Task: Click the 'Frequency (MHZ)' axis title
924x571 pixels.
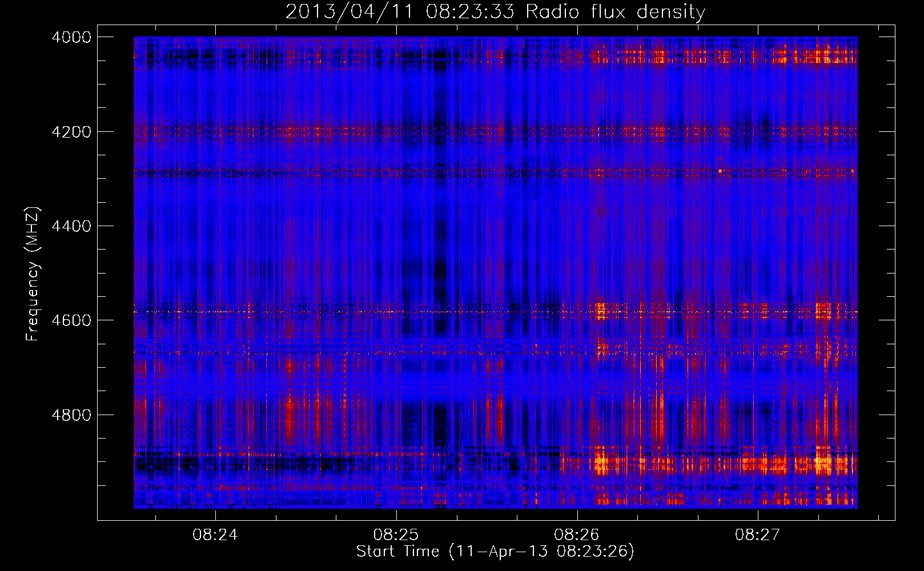Action: [x=33, y=274]
